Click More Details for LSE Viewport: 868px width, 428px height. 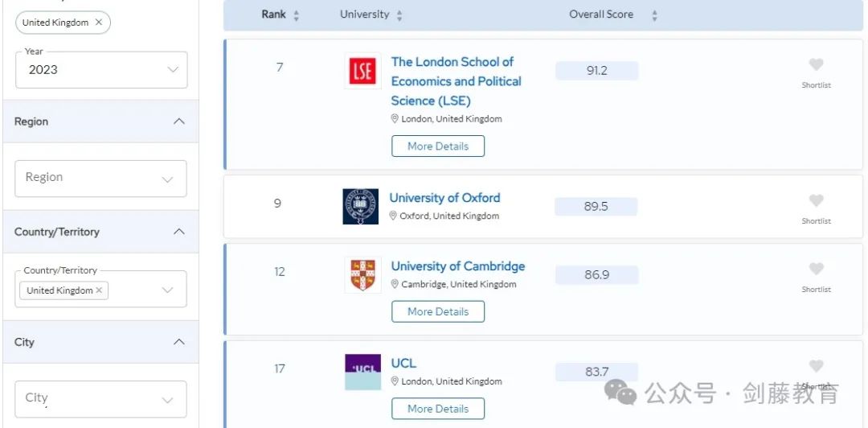(x=437, y=146)
